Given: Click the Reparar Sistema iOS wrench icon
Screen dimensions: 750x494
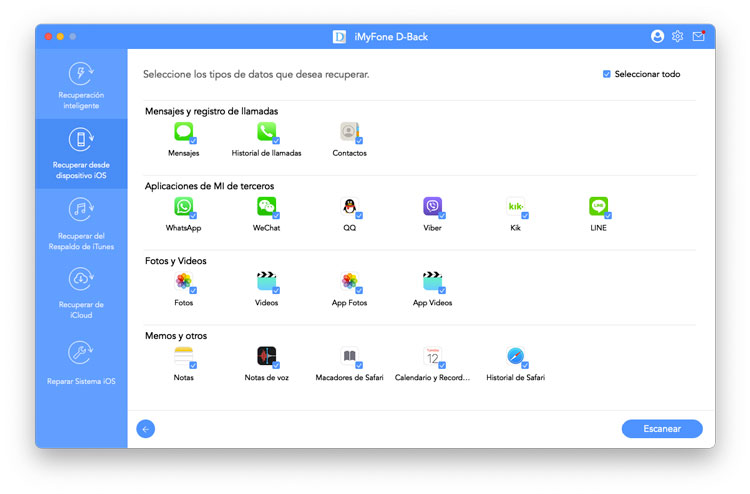Looking at the screenshot, I should tap(81, 353).
